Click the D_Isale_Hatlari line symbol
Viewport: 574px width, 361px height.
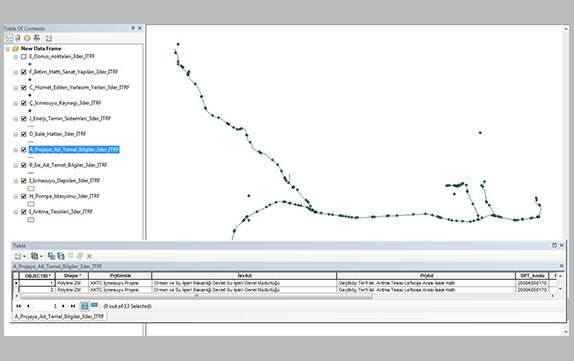(x=31, y=142)
